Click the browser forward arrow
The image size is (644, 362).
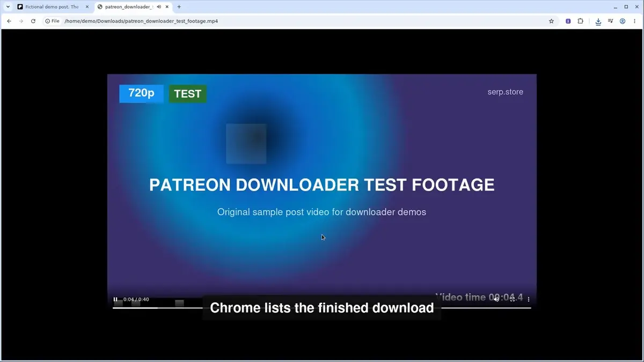[x=21, y=21]
